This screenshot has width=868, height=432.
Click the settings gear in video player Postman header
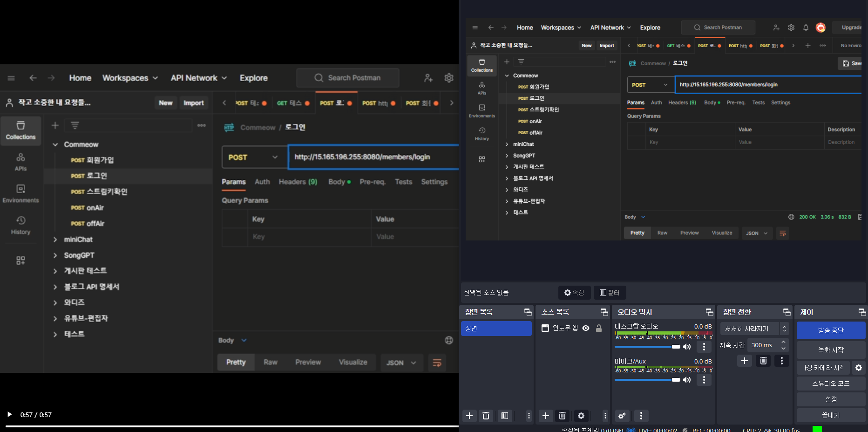[x=449, y=78]
